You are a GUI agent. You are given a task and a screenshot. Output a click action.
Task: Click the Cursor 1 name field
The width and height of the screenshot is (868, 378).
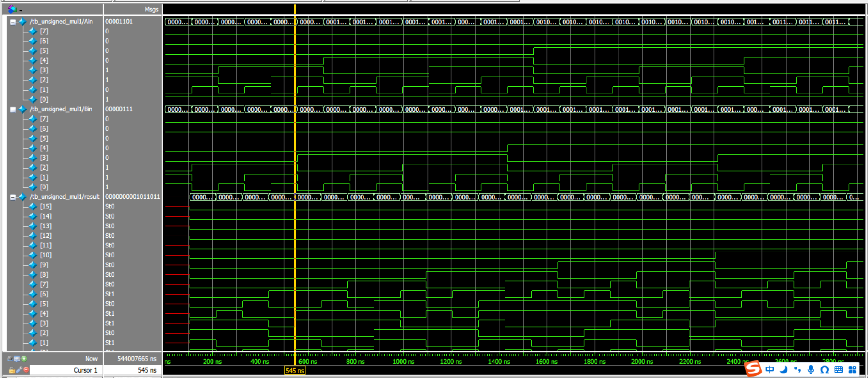pyautogui.click(x=65, y=370)
